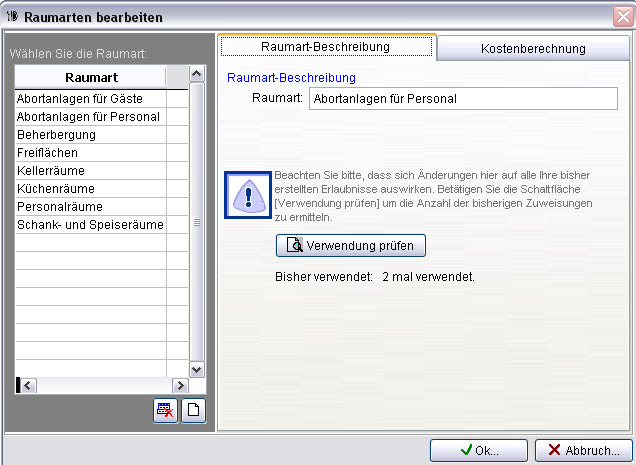This screenshot has height=465, width=636.
Task: Select Kellerräume in the list
Action: (x=90, y=171)
